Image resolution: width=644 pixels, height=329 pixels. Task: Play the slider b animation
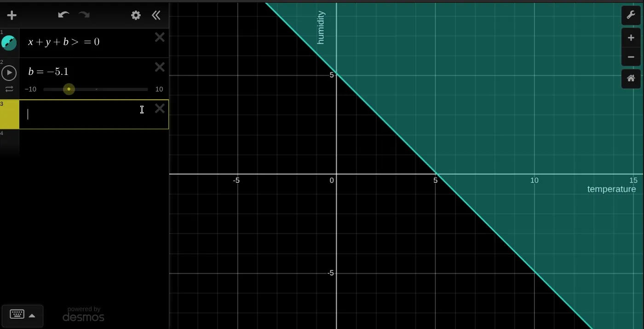(9, 73)
